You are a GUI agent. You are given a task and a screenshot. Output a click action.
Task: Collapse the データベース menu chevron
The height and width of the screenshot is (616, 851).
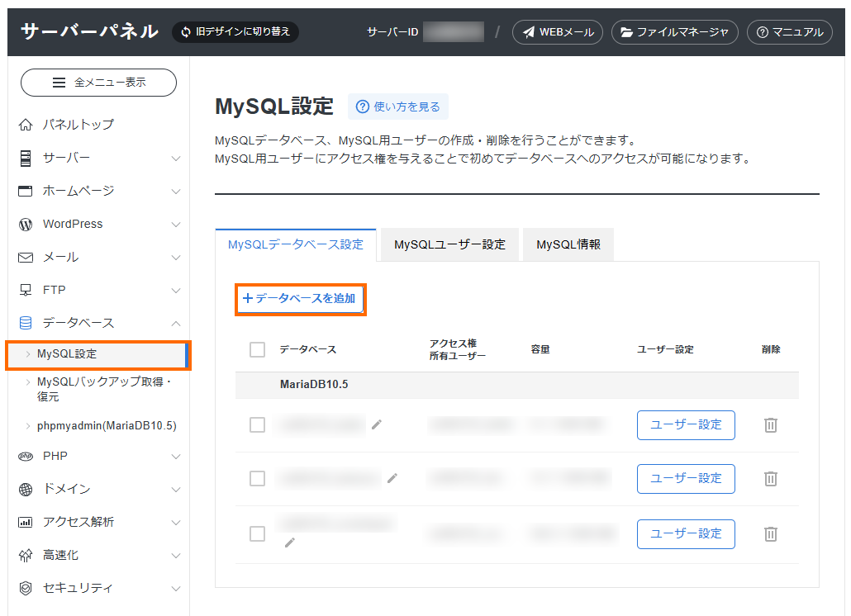176,324
